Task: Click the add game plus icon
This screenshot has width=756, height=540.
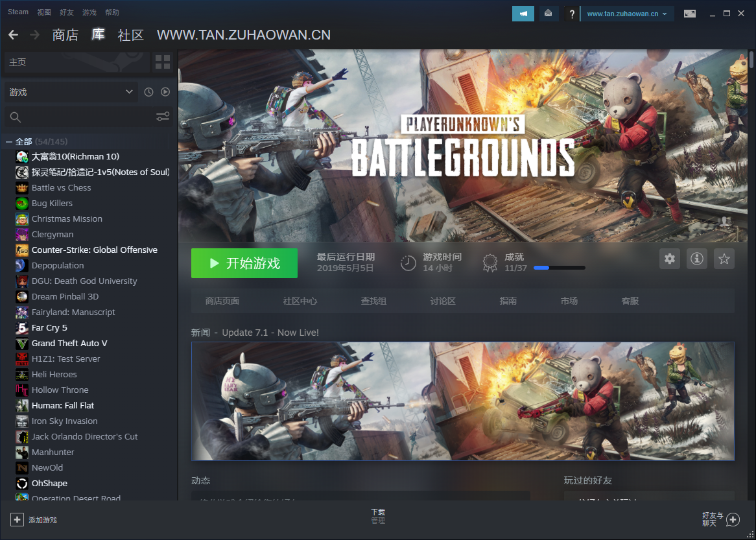Action: [17, 519]
